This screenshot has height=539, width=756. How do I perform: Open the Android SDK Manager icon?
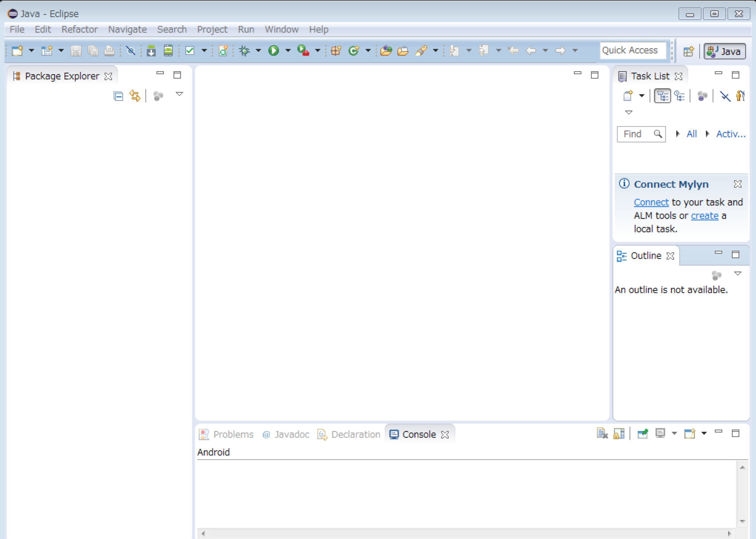[x=151, y=50]
